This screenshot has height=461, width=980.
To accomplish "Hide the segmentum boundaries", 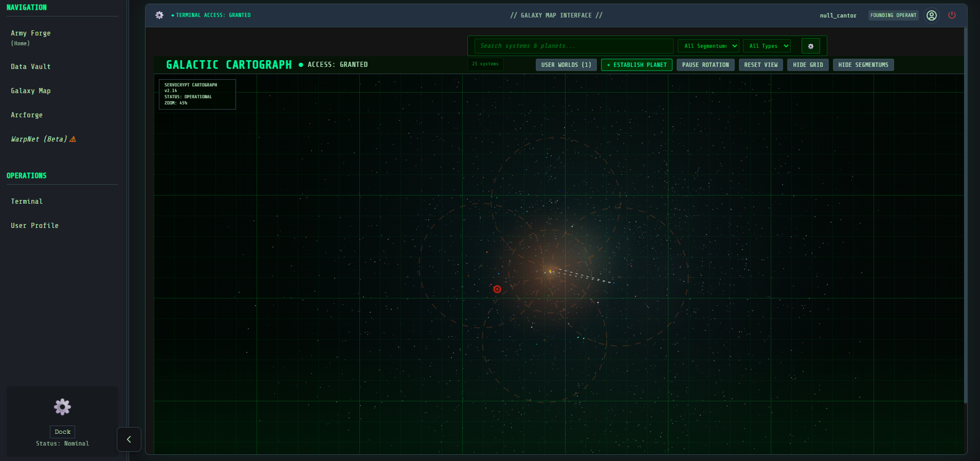I will [x=863, y=65].
